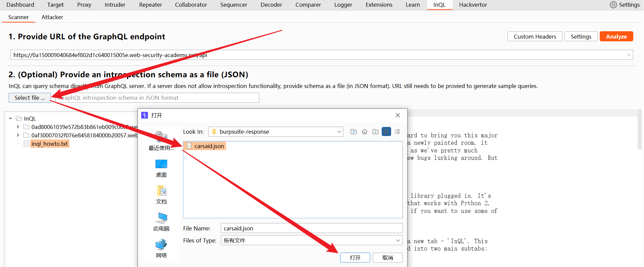Click the 打开 (Open) button
This screenshot has height=267, width=644.
pos(355,258)
